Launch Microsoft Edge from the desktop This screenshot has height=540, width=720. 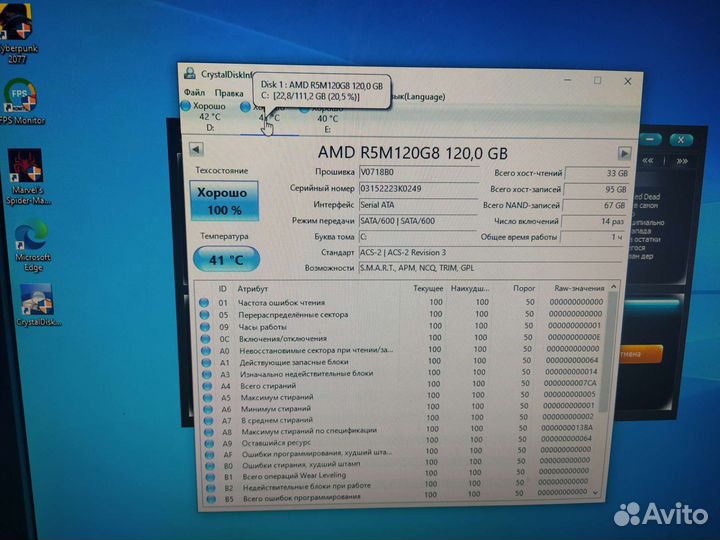(x=32, y=247)
